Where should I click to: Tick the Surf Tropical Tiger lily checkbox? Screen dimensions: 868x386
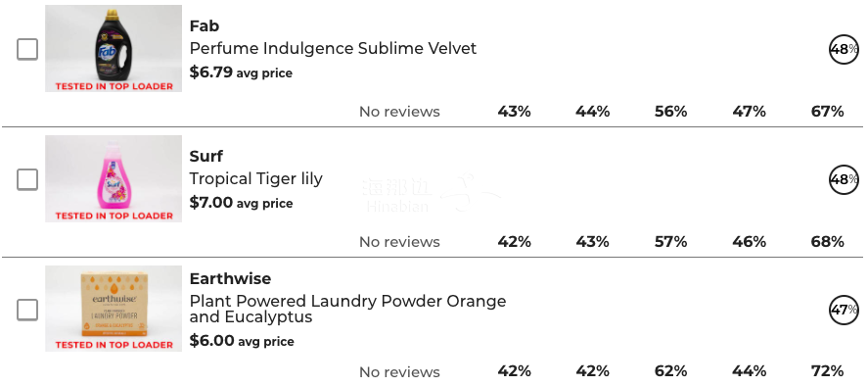tap(27, 179)
